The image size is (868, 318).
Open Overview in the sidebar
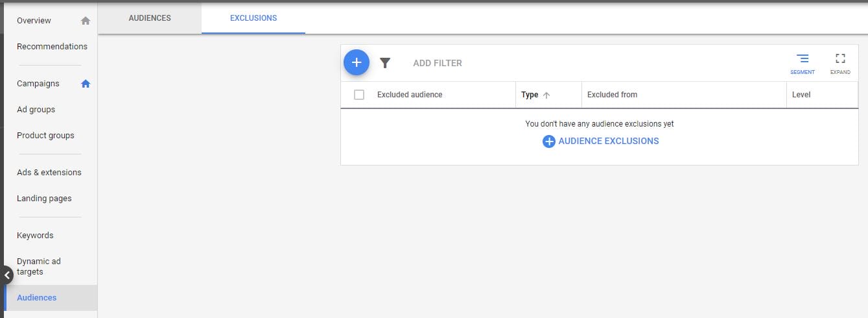[x=34, y=21]
